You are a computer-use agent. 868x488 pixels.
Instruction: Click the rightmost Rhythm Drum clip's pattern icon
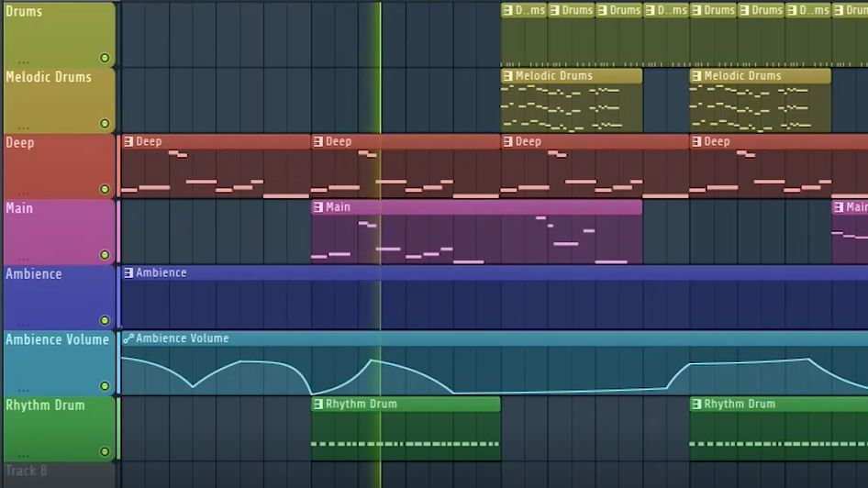click(x=696, y=404)
